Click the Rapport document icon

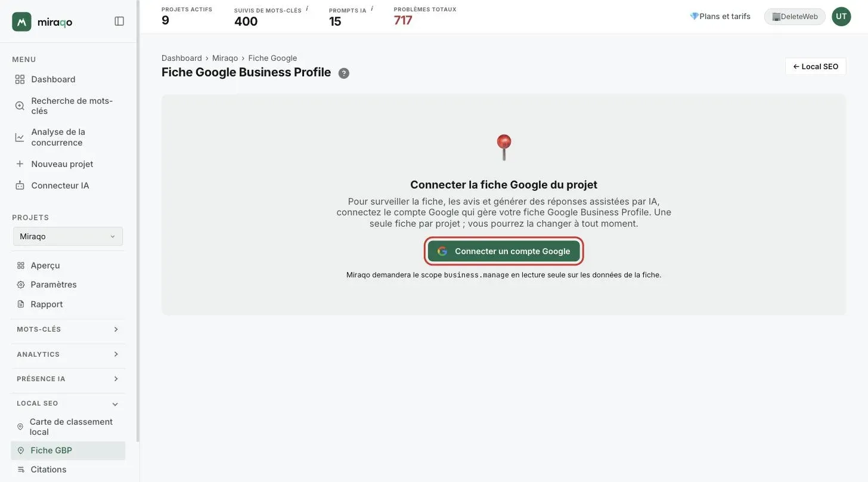[x=21, y=304]
